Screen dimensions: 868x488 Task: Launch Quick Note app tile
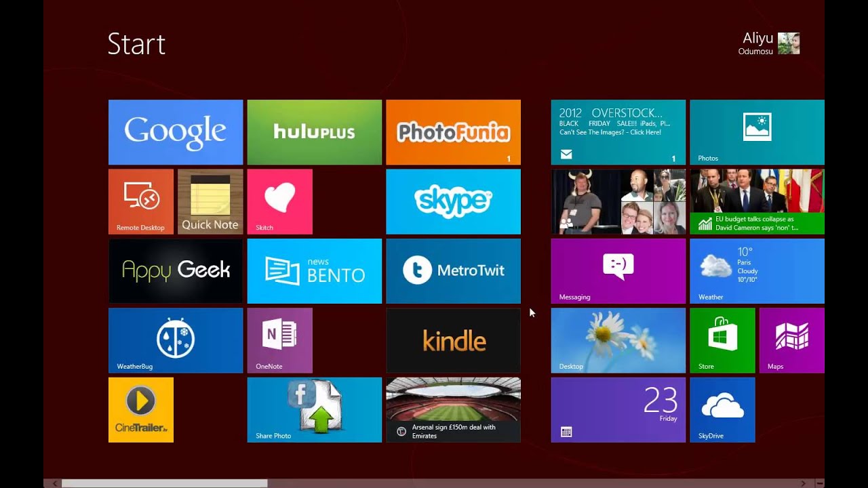210,202
